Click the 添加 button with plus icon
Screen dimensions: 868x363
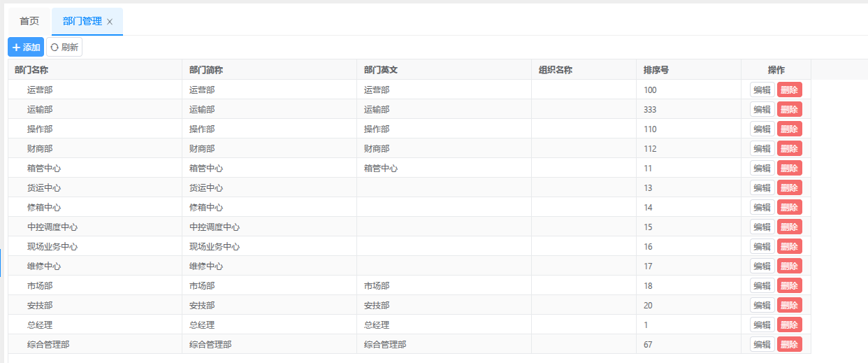[x=26, y=47]
